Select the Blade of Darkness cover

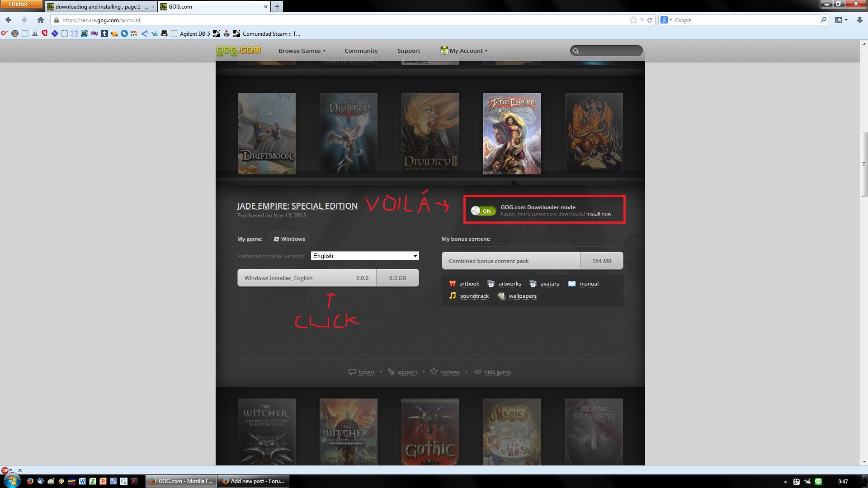pyautogui.click(x=594, y=432)
